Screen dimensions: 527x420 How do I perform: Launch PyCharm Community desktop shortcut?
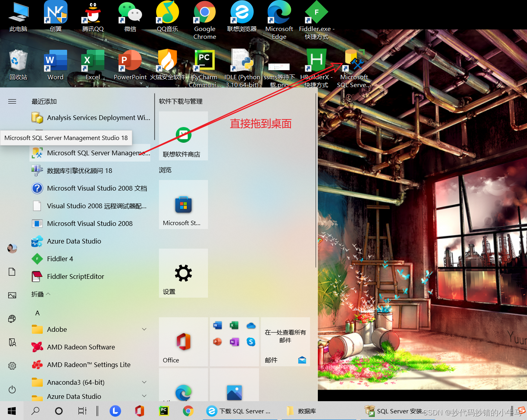coord(205,69)
